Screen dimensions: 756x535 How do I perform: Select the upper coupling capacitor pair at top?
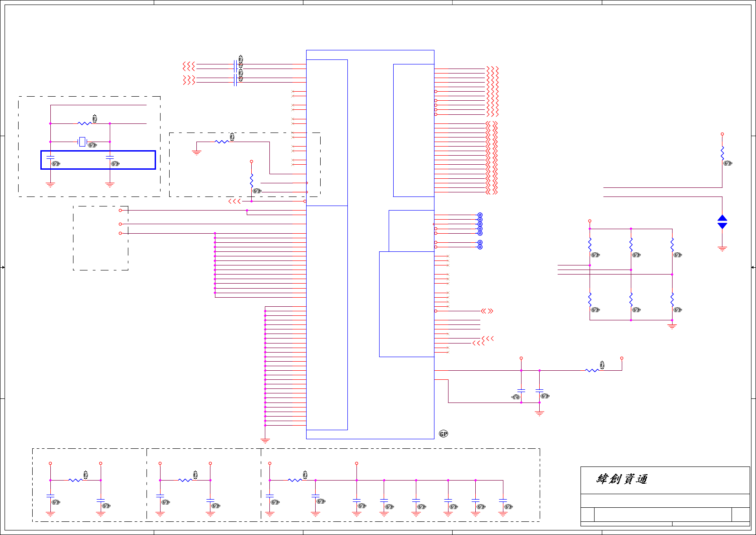(x=235, y=67)
